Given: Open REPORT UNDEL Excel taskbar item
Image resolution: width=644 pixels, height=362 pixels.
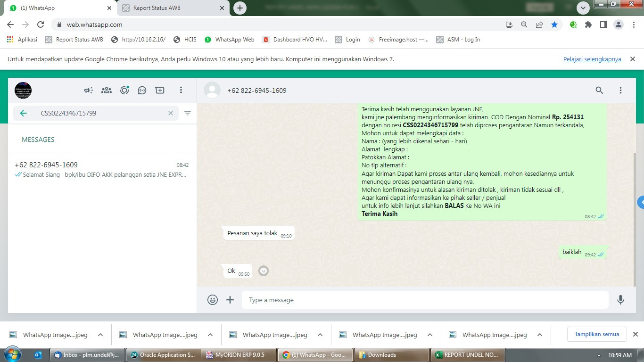Looking at the screenshot, I should click(x=469, y=355).
